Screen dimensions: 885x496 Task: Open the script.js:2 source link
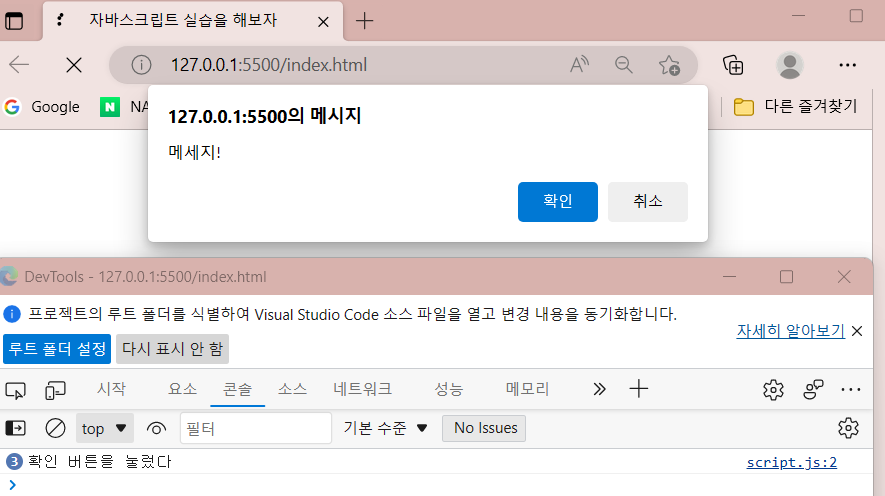coord(791,463)
